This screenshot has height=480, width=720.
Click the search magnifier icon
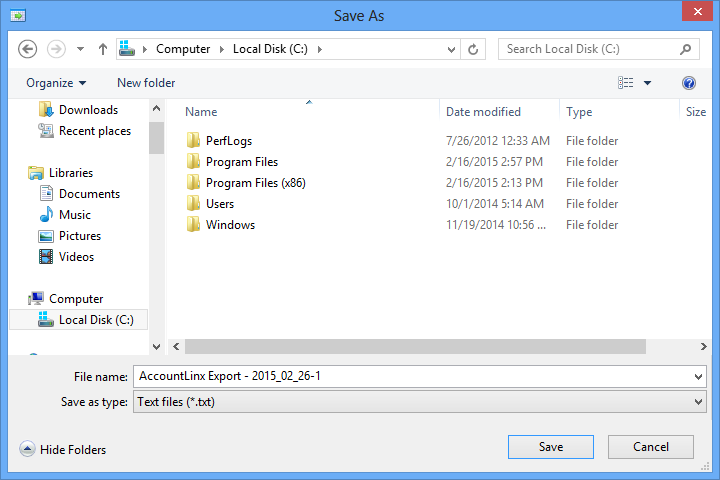(x=685, y=49)
